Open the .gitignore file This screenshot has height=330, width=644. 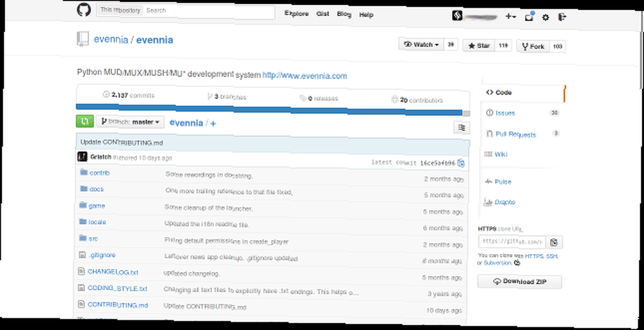point(102,255)
